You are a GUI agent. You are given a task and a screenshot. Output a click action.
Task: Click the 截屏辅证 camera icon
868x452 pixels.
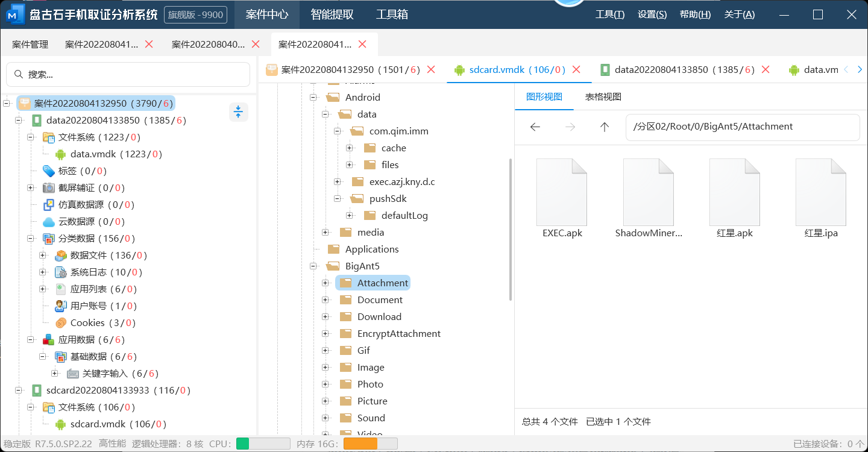point(49,188)
